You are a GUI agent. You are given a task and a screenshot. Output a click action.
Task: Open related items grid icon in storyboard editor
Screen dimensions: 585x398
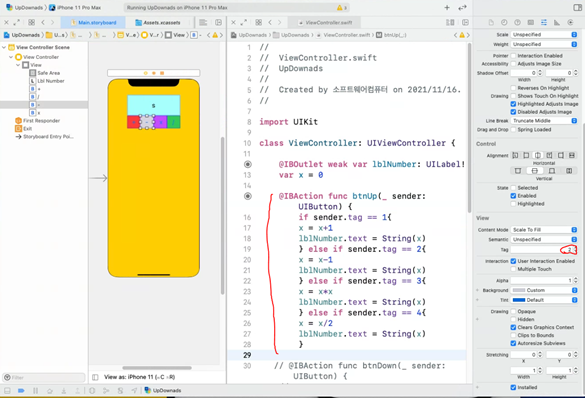click(32, 23)
